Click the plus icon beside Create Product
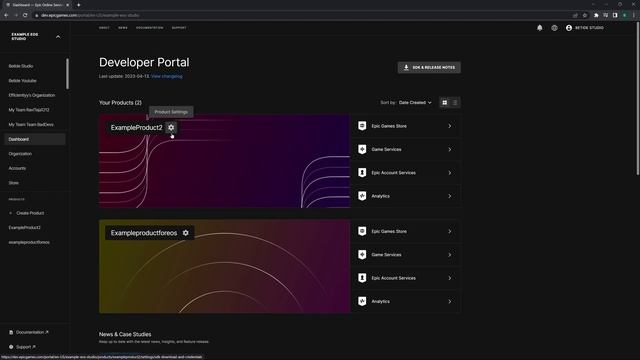 (x=11, y=213)
